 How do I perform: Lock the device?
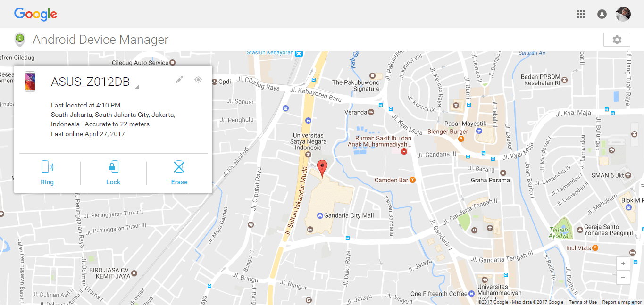(x=113, y=173)
